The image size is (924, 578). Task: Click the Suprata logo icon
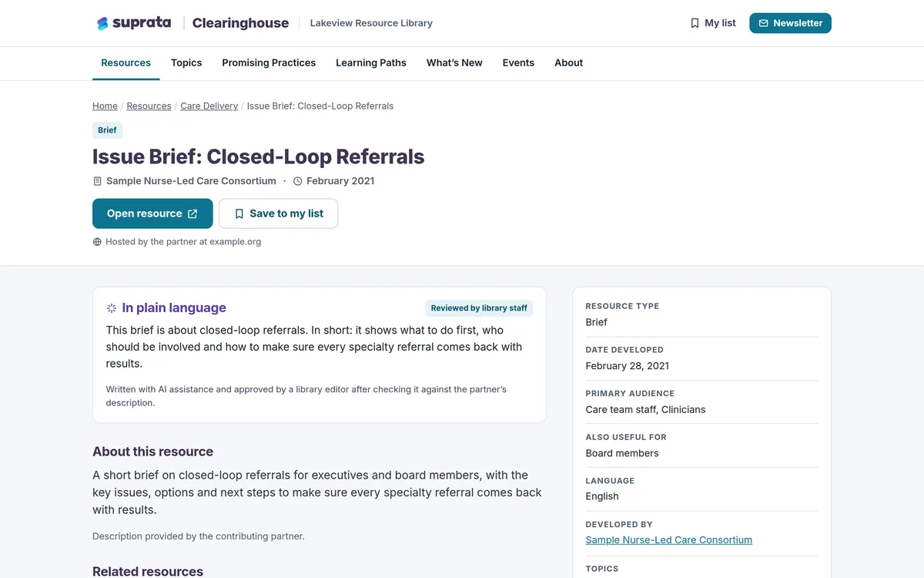tap(102, 23)
